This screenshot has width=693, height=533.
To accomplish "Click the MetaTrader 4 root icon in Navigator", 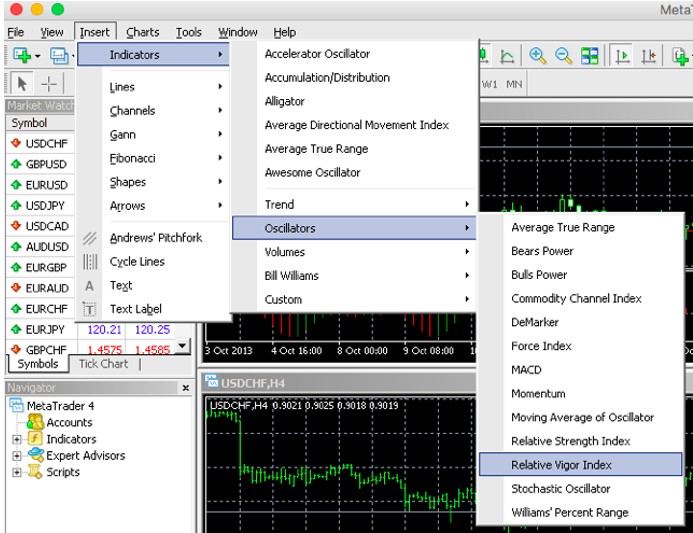I will [x=17, y=405].
